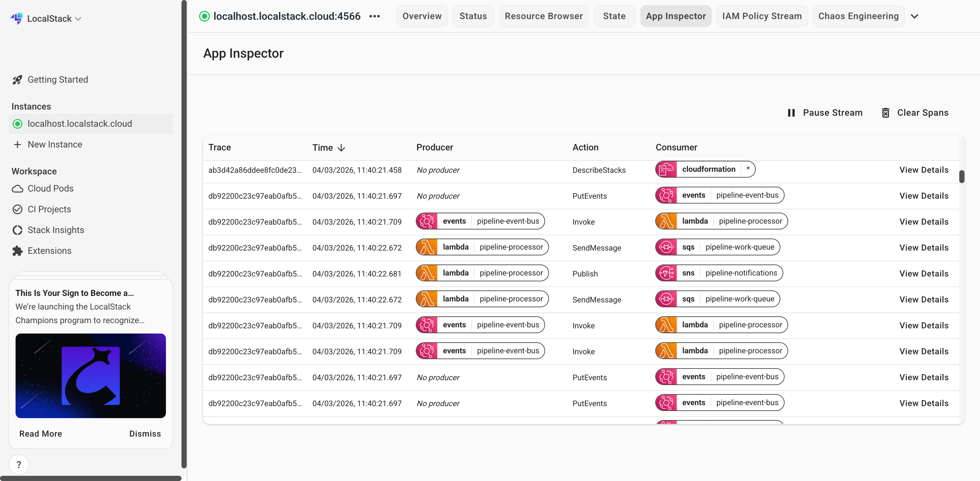This screenshot has height=481, width=980.
Task: Open the help question mark button
Action: tap(19, 464)
